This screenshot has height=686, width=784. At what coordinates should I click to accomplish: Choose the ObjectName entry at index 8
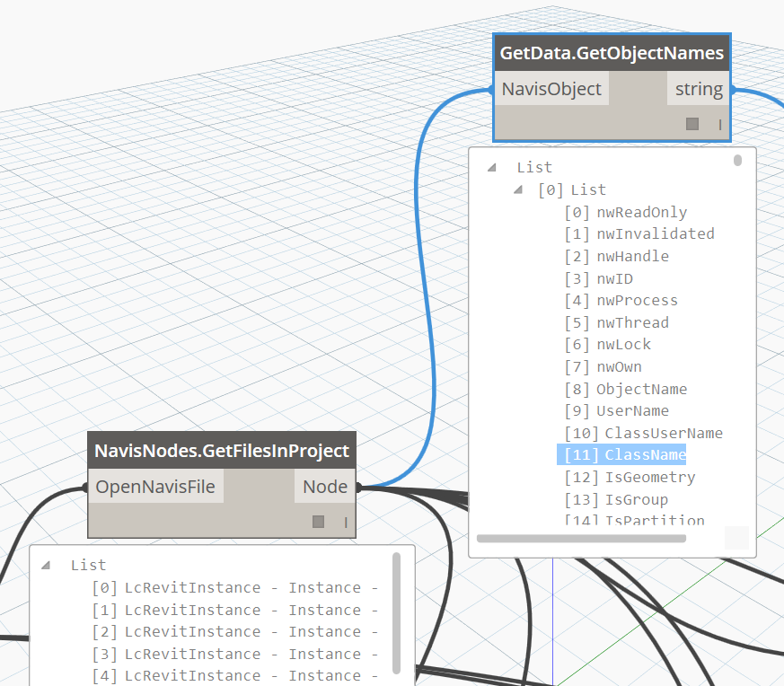pyautogui.click(x=641, y=389)
